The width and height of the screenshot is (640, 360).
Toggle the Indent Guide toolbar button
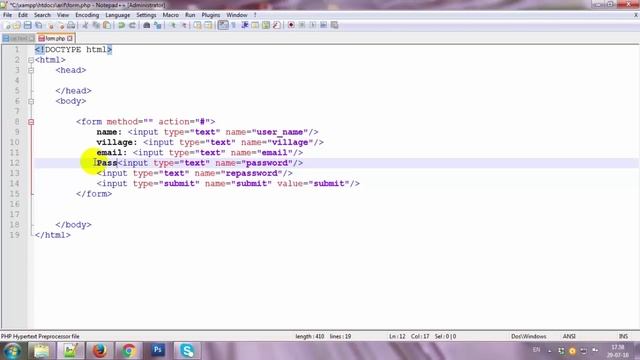pos(245,25)
